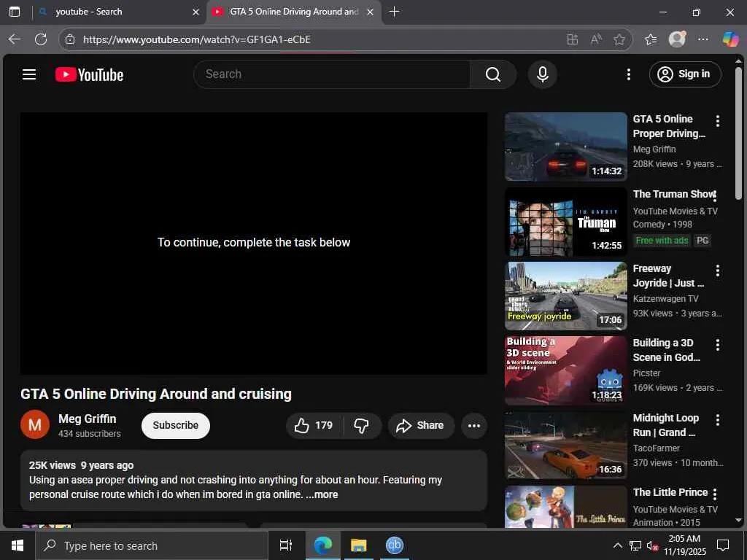Show hidden system tray icons
The width and height of the screenshot is (747, 560).
[617, 545]
